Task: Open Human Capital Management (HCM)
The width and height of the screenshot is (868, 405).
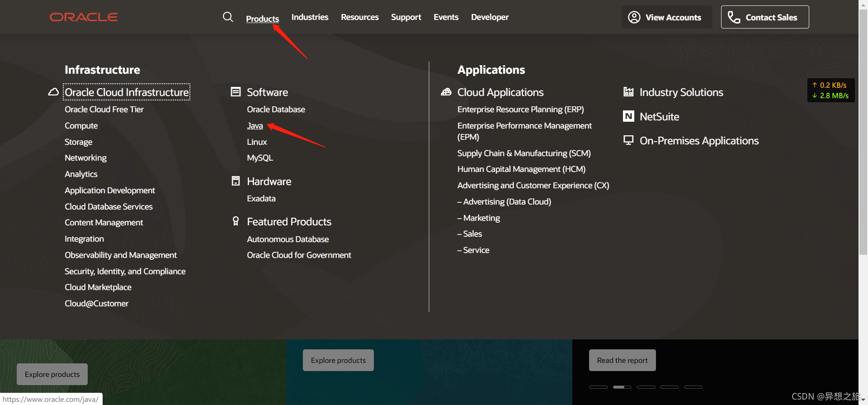Action: (521, 169)
